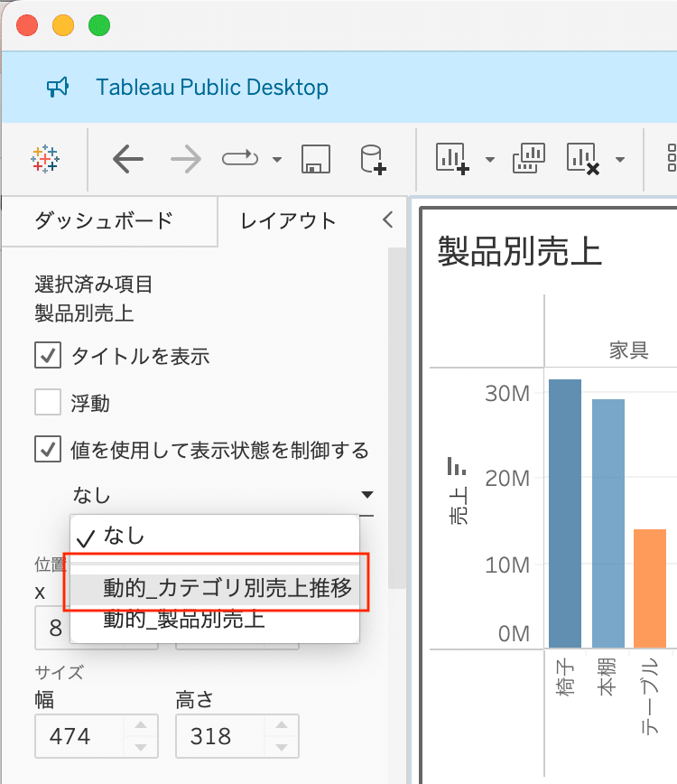This screenshot has width=677, height=784.
Task: Click the Replay animation icon
Action: coord(240,159)
